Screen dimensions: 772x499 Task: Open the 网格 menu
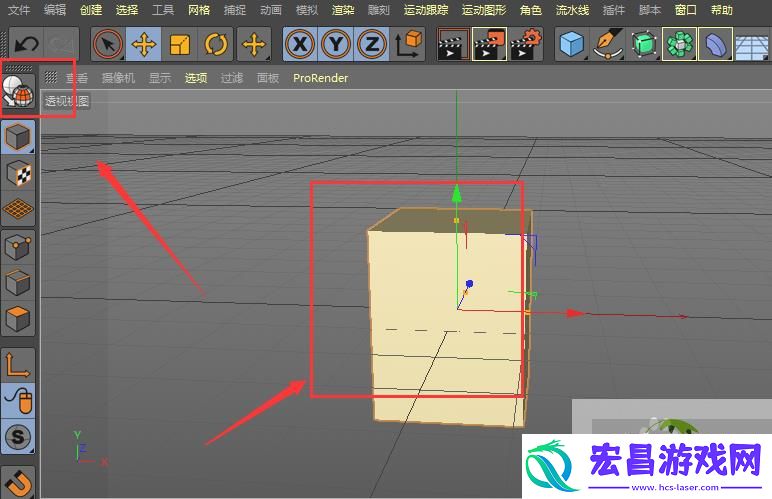click(199, 10)
